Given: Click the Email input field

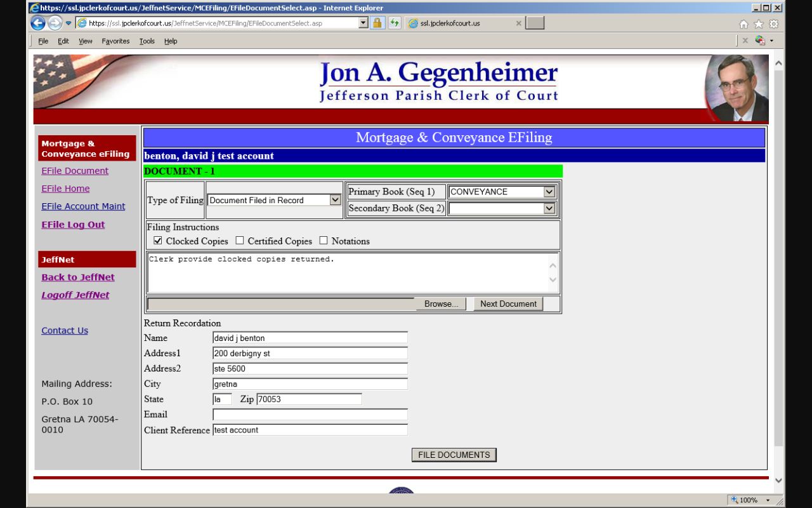Looking at the screenshot, I should tap(310, 415).
